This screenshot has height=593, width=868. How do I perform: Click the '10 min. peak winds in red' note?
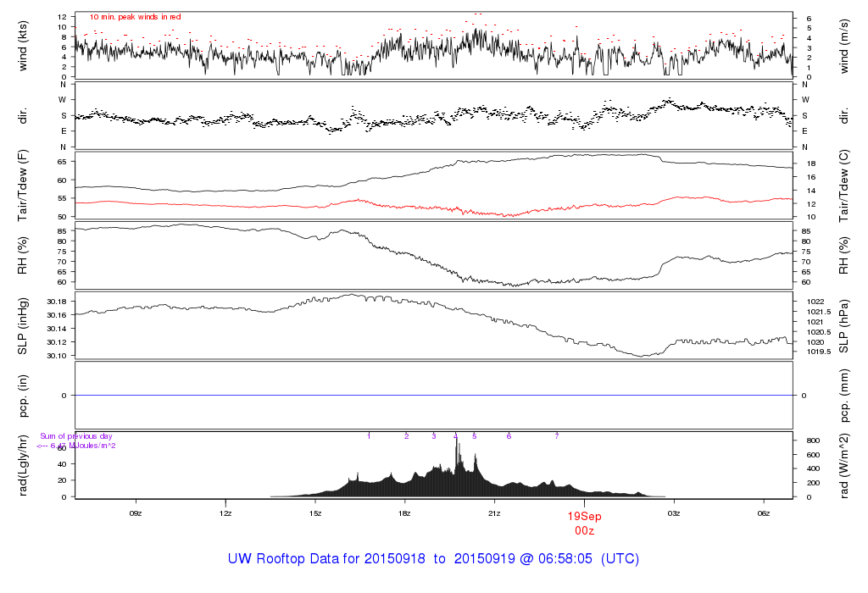tap(135, 17)
